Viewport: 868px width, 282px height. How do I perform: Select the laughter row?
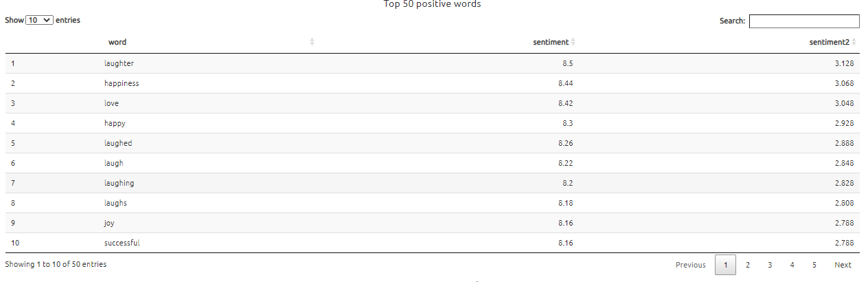(x=119, y=63)
